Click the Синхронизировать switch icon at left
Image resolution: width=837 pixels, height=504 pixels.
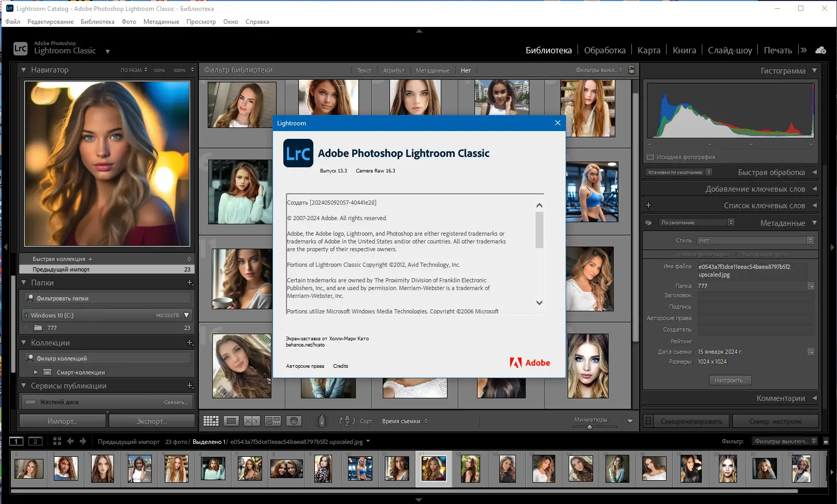648,421
